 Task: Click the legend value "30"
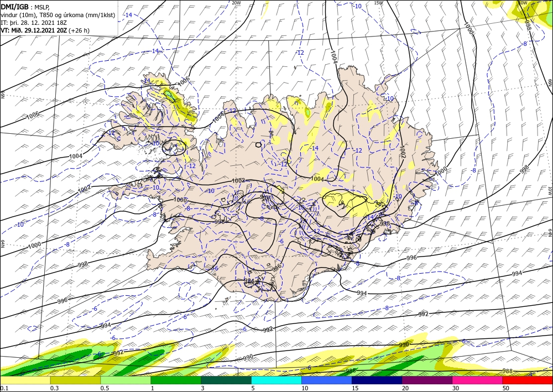click(x=456, y=388)
